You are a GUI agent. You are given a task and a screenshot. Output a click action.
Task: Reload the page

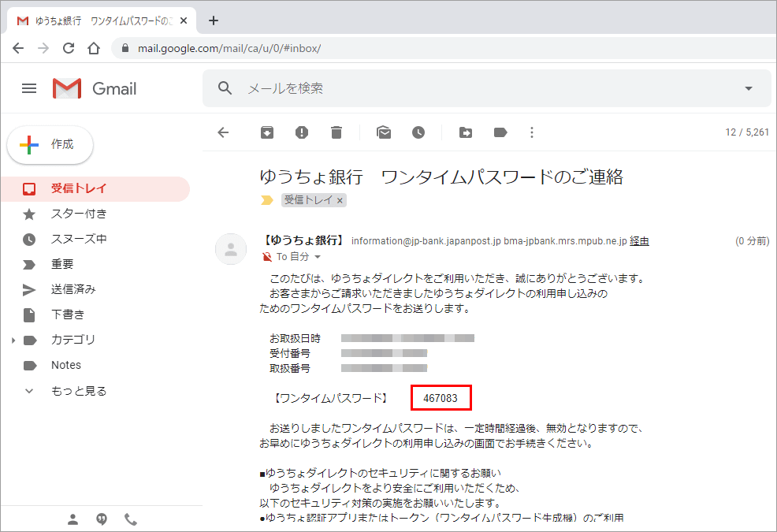(x=69, y=48)
